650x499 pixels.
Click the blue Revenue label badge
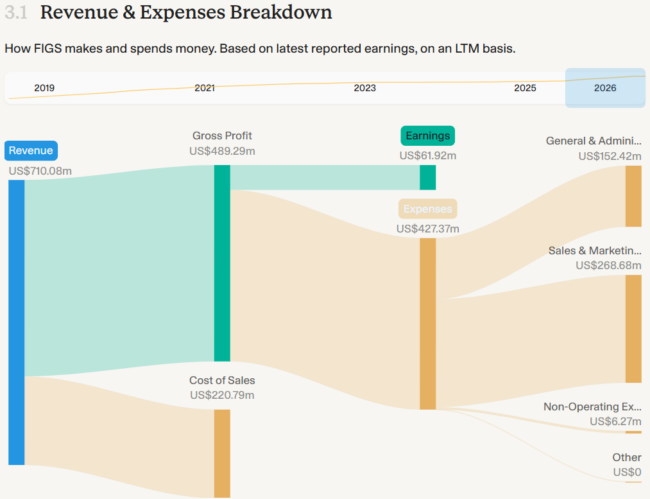[31, 150]
